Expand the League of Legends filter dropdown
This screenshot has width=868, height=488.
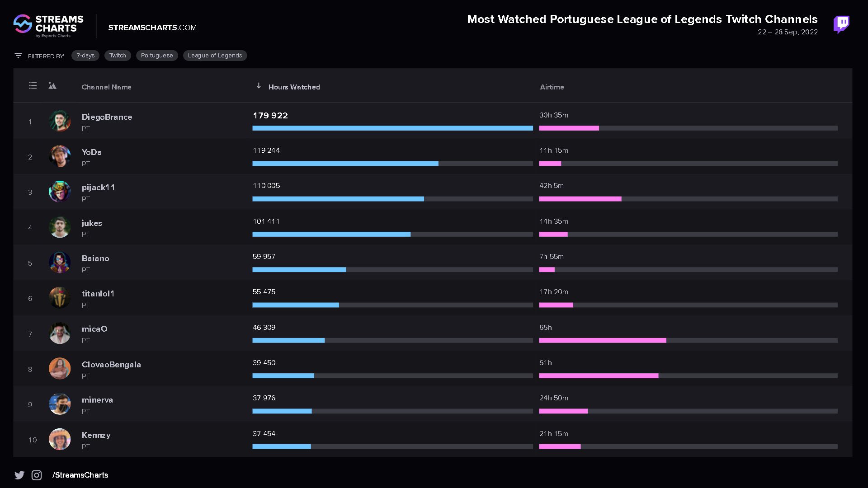[x=215, y=55]
